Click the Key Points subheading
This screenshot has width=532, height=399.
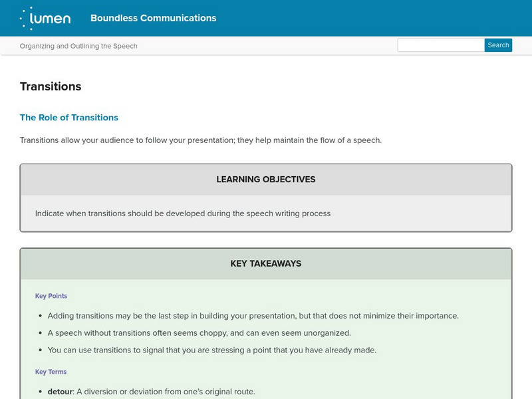click(x=51, y=296)
